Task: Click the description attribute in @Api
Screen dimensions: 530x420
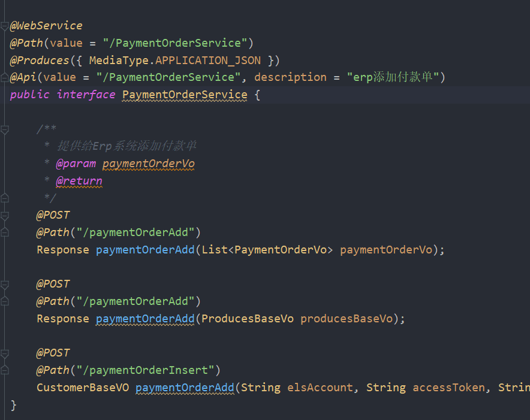Action: pos(290,77)
